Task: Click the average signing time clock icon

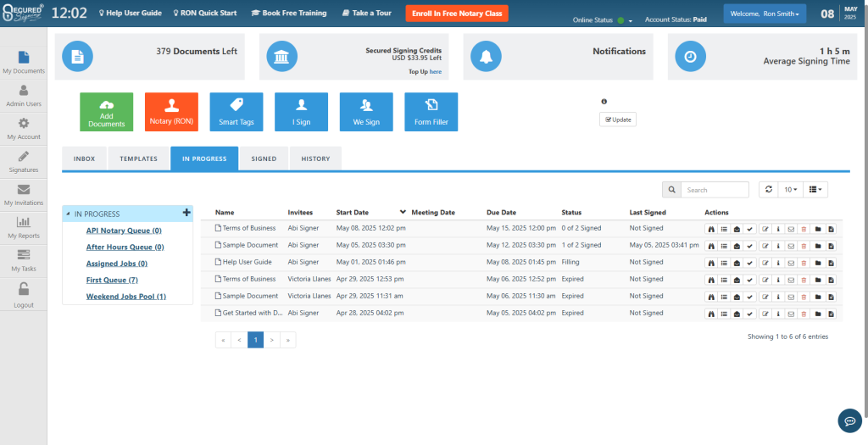Action: [690, 57]
